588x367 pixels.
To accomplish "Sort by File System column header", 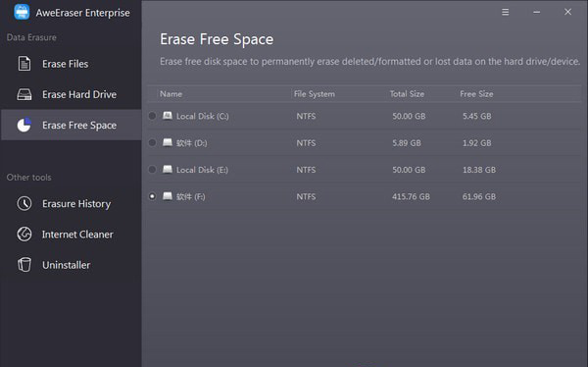I will pos(315,94).
